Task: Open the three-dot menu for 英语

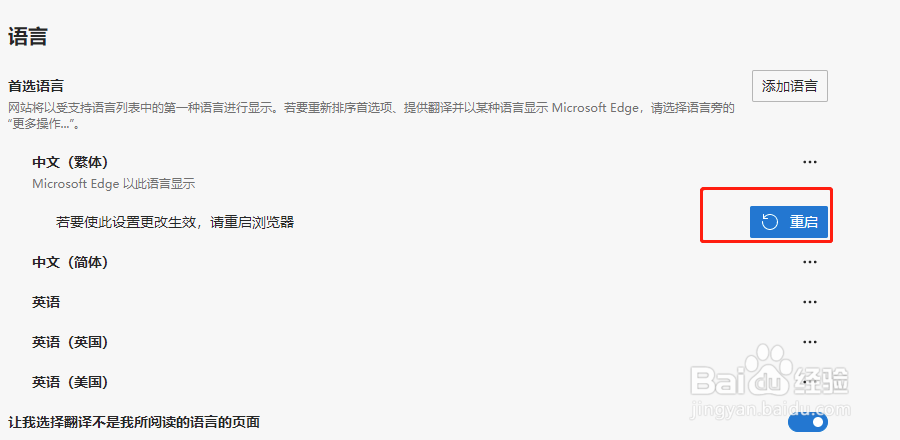Action: tap(810, 302)
